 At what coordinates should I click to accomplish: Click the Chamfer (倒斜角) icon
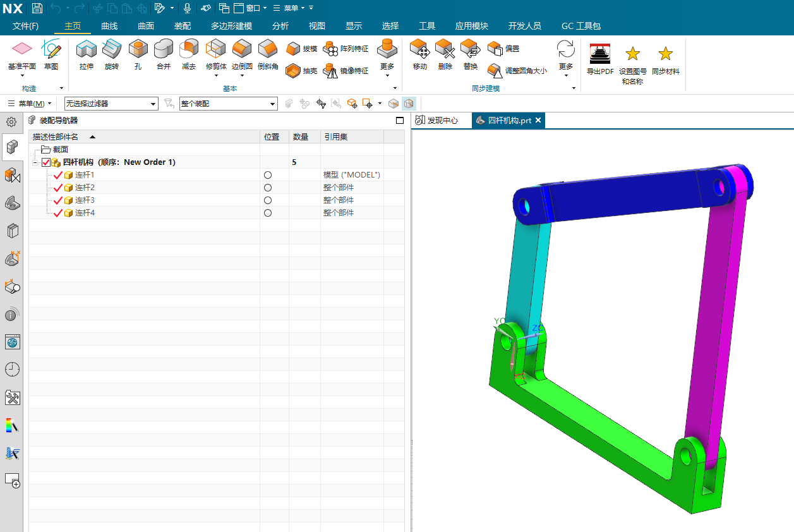pos(268,49)
